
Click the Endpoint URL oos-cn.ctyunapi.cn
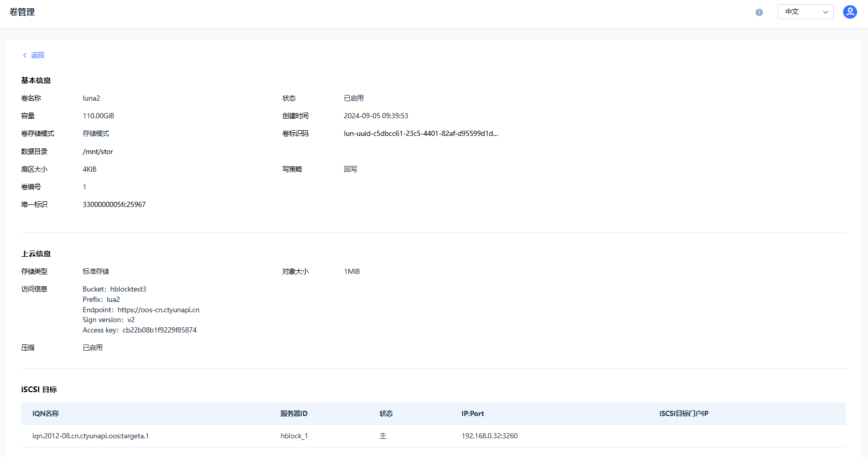click(x=159, y=310)
